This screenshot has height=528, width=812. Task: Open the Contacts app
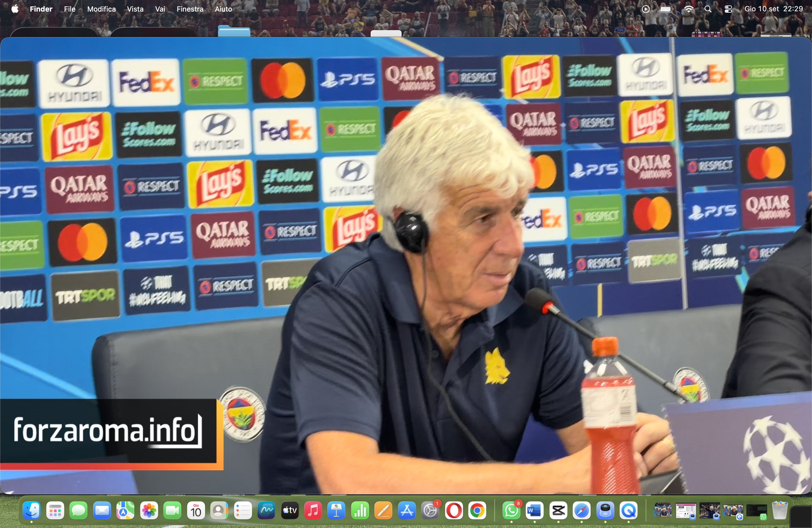click(219, 511)
